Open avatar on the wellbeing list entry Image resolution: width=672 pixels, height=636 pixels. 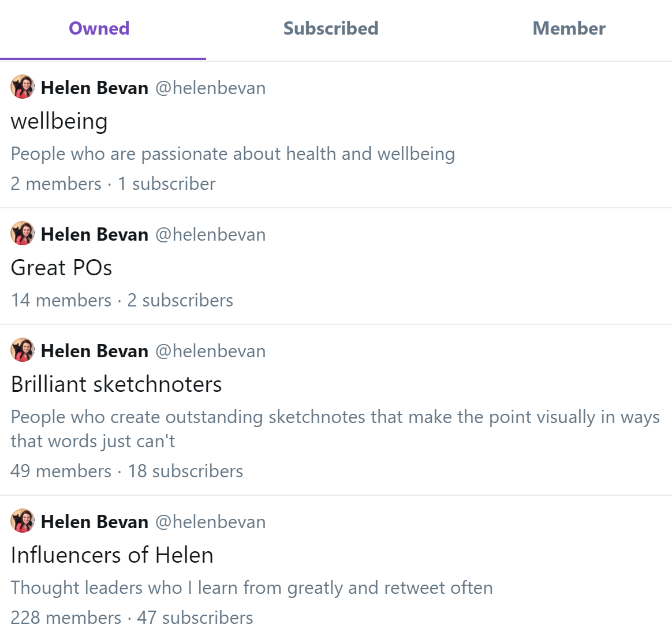click(23, 87)
